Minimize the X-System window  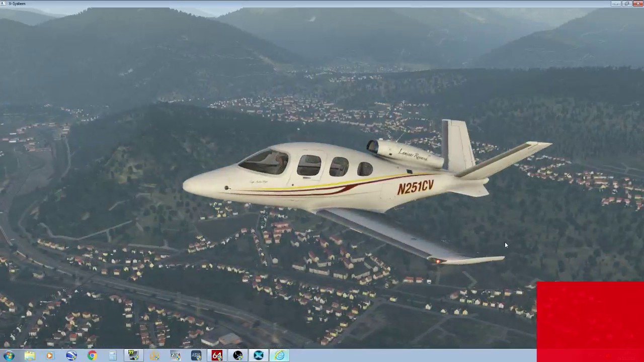coord(616,4)
